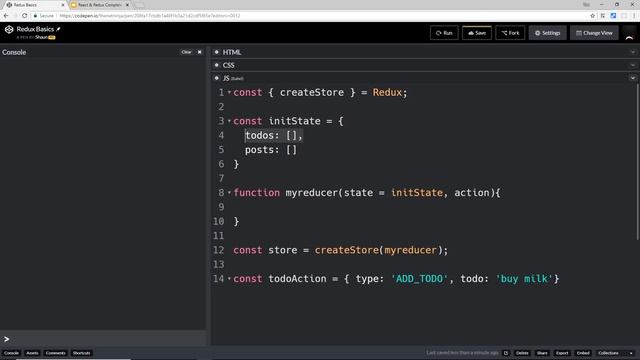Viewport: 640px width, 360px height.
Task: Click the CodePen logo icon
Action: [x=9, y=29]
